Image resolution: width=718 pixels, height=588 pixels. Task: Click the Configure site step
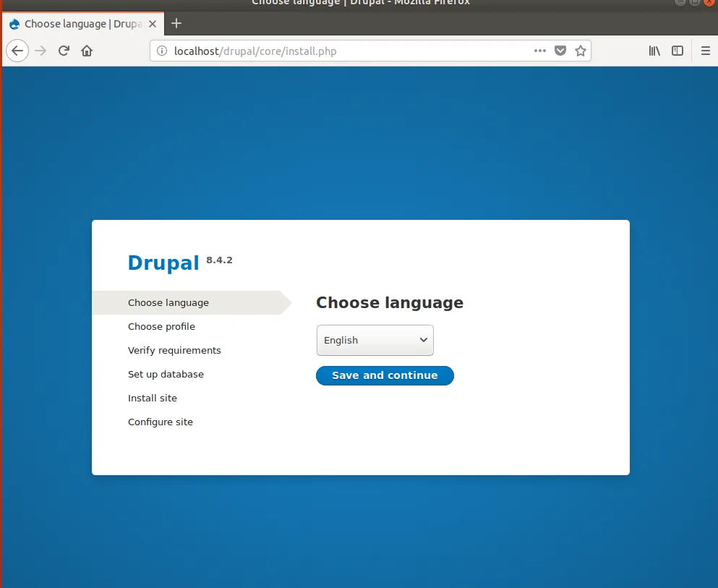[161, 422]
